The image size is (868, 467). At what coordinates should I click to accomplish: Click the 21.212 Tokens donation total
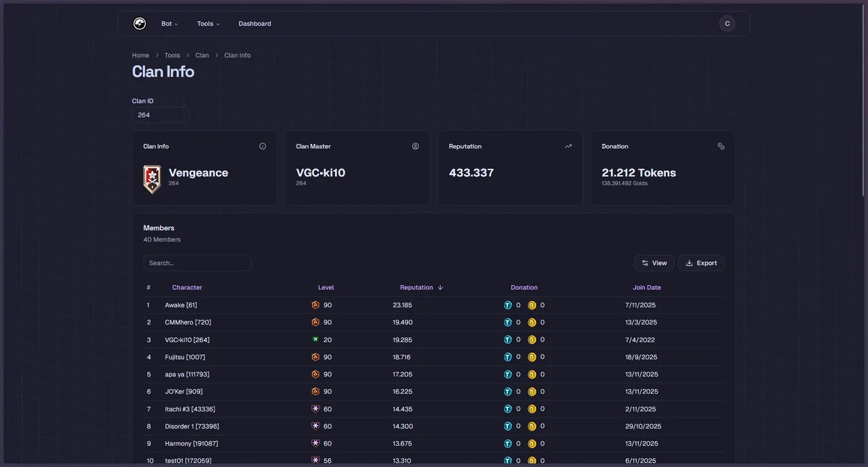click(x=639, y=173)
